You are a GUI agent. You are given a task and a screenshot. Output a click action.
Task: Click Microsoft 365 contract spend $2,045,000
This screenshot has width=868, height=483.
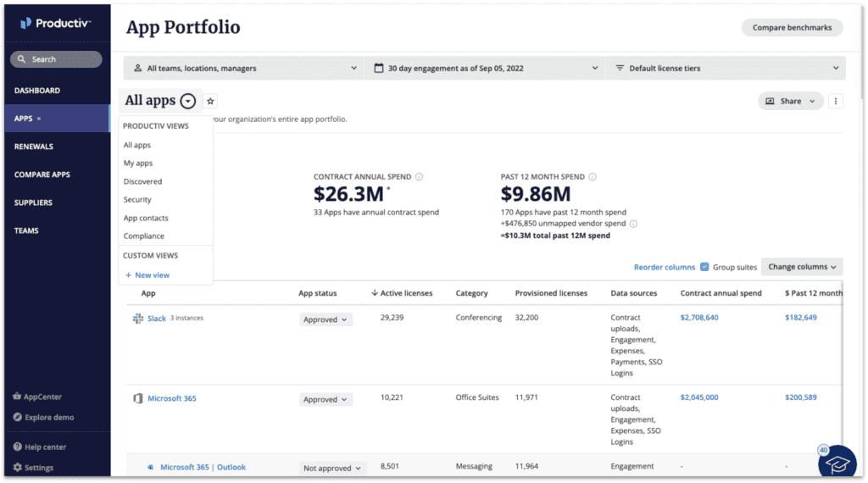coord(699,397)
